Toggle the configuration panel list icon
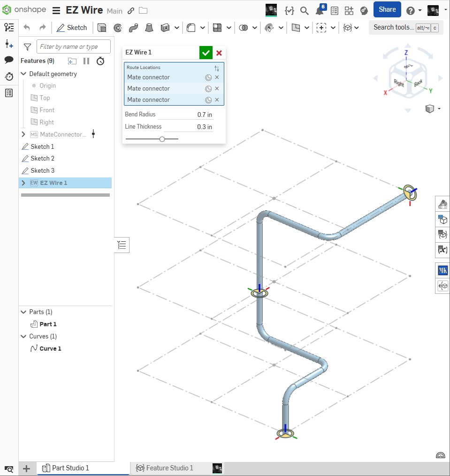Image resolution: width=450 pixels, height=476 pixels. (122, 245)
